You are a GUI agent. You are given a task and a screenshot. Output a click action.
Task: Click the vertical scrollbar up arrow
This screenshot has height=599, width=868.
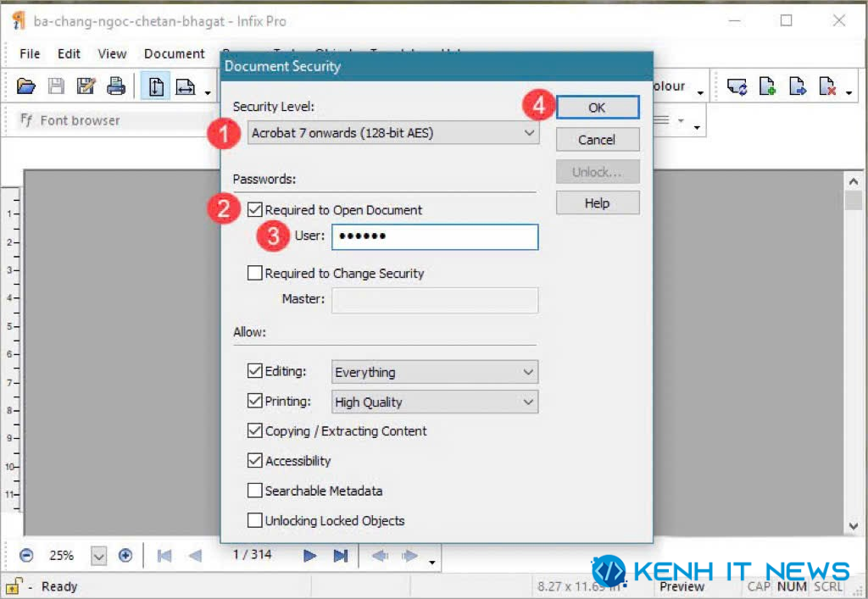(x=853, y=180)
